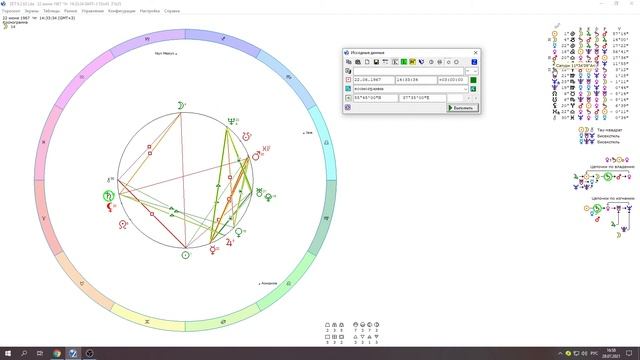Screen dimensions: 640x360
Task: Click the calendar icon beside the date field
Action: (348, 80)
